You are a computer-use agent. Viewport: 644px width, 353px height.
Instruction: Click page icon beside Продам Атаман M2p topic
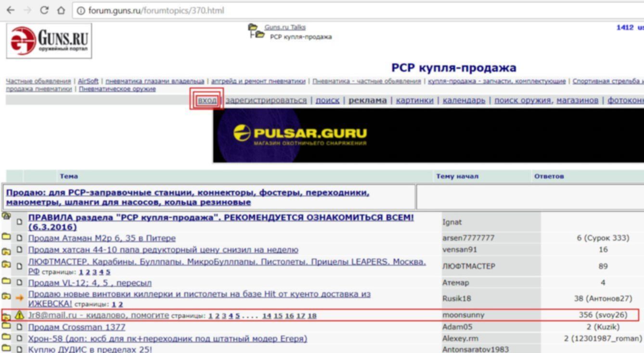[19, 238]
